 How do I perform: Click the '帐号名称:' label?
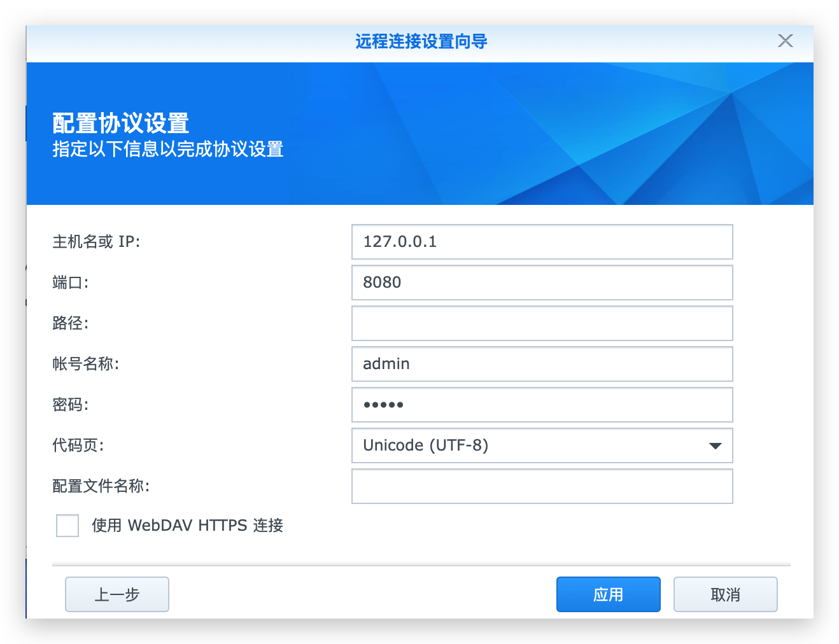(x=85, y=364)
